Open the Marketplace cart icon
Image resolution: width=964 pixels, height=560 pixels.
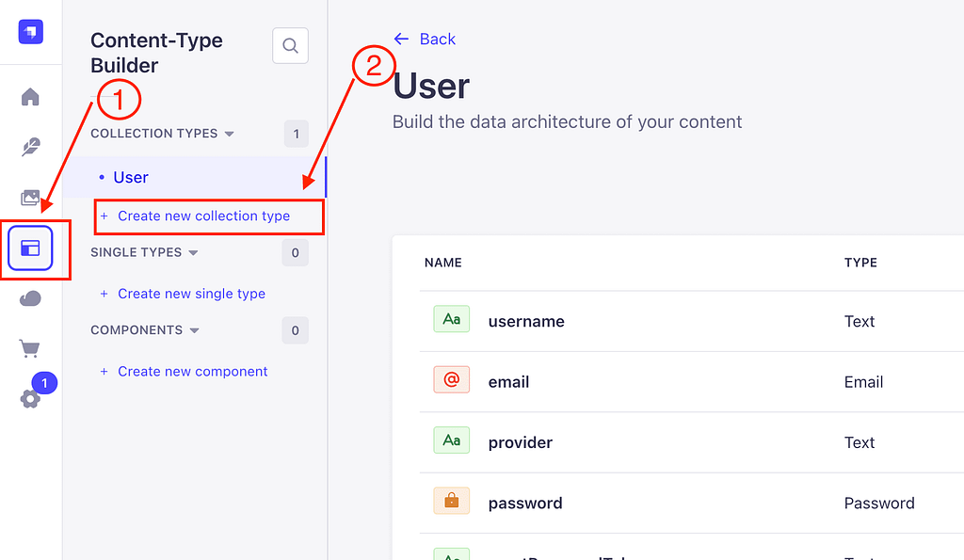point(29,348)
